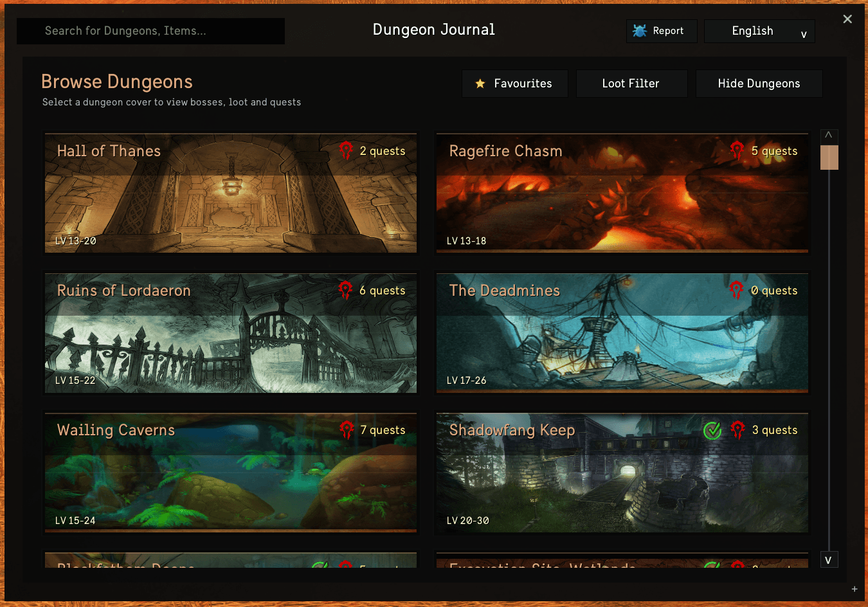Image resolution: width=868 pixels, height=607 pixels.
Task: Click the Horde emblem on Wailing Caverns
Action: point(347,430)
